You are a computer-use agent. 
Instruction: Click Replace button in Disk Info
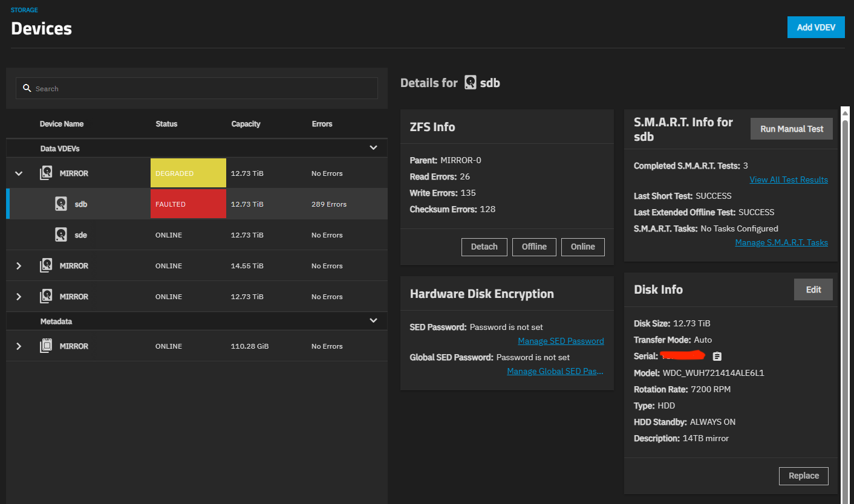pos(803,476)
